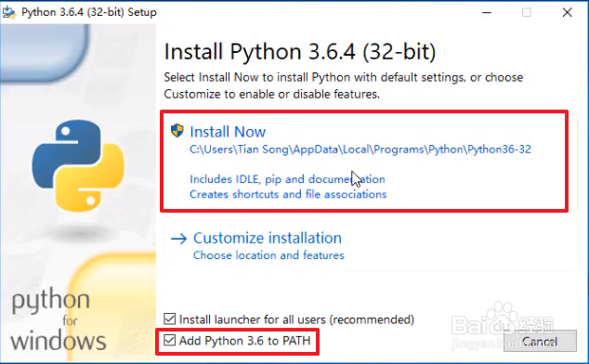Click 'Creates shortcuts and file associations' line
The height and width of the screenshot is (364, 589).
pos(288,194)
